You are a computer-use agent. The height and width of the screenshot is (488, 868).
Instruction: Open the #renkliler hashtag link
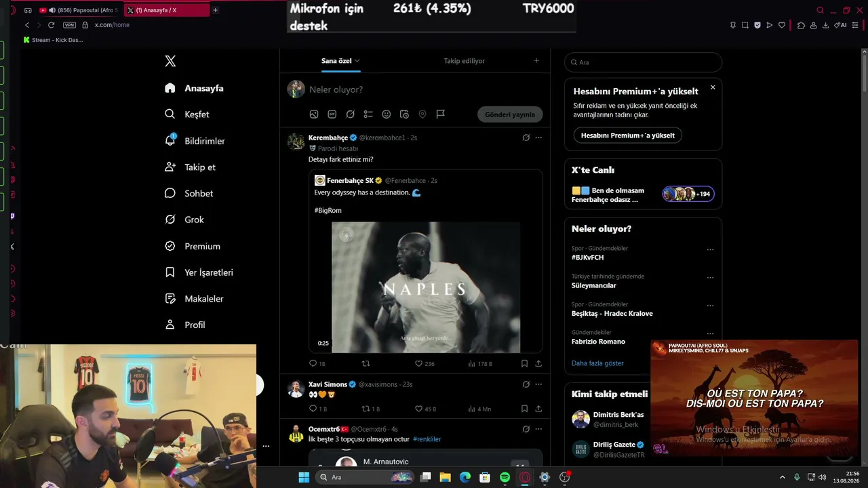pyautogui.click(x=427, y=439)
